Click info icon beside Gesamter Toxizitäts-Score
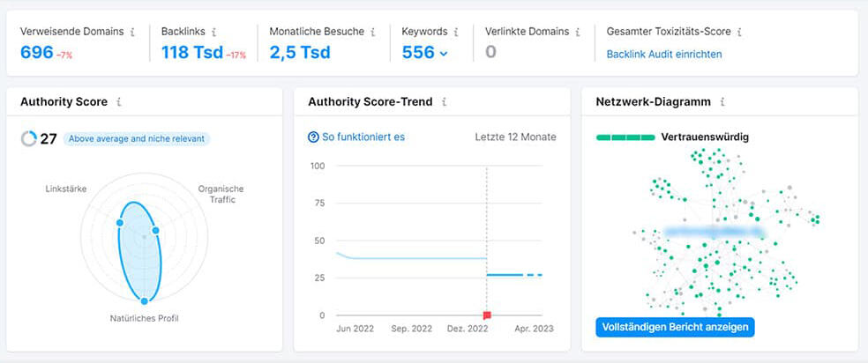This screenshot has width=868, height=363. [x=739, y=32]
